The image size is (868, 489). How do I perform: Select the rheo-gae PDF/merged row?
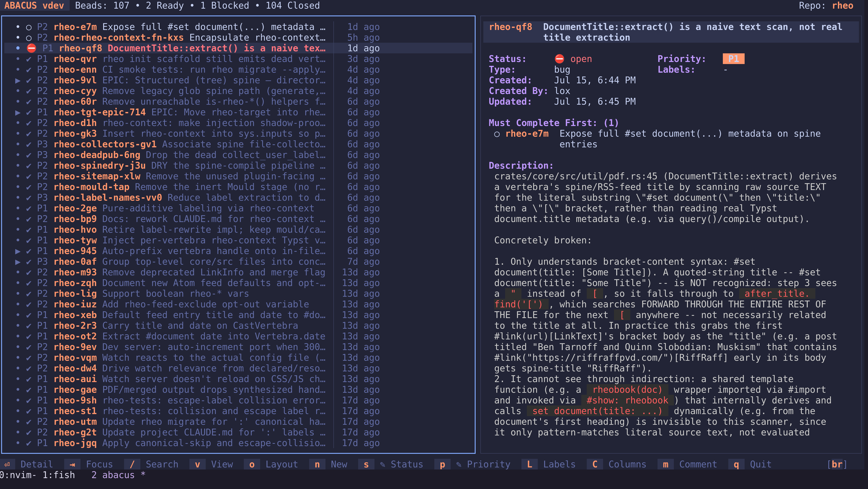pos(238,390)
